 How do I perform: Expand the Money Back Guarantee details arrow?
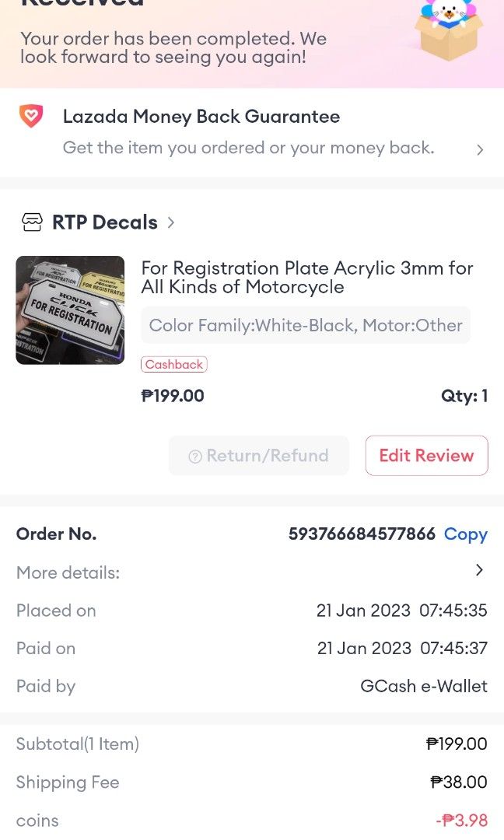(480, 149)
